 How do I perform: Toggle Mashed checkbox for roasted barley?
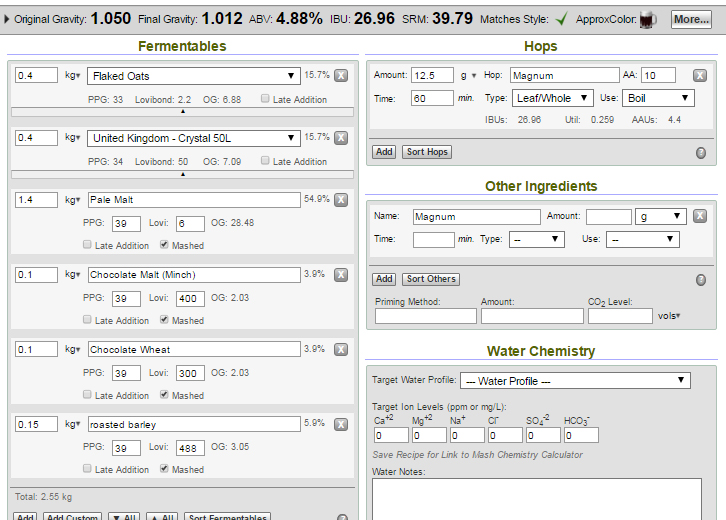(165, 469)
